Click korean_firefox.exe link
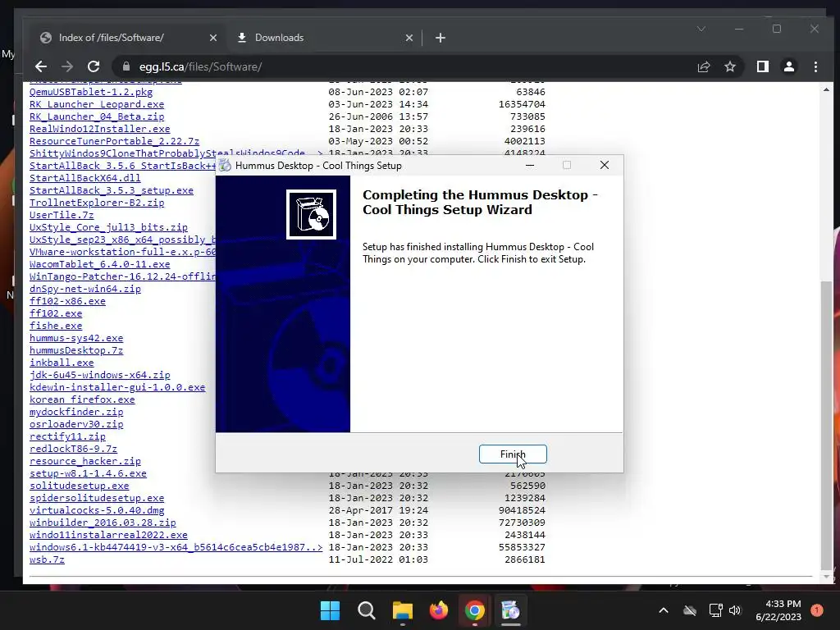The width and height of the screenshot is (840, 630). coord(82,400)
